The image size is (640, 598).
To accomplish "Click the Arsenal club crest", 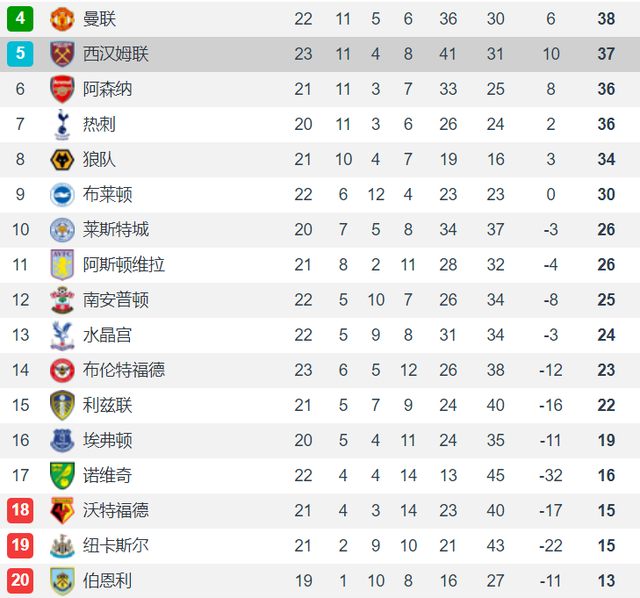I will [x=62, y=89].
